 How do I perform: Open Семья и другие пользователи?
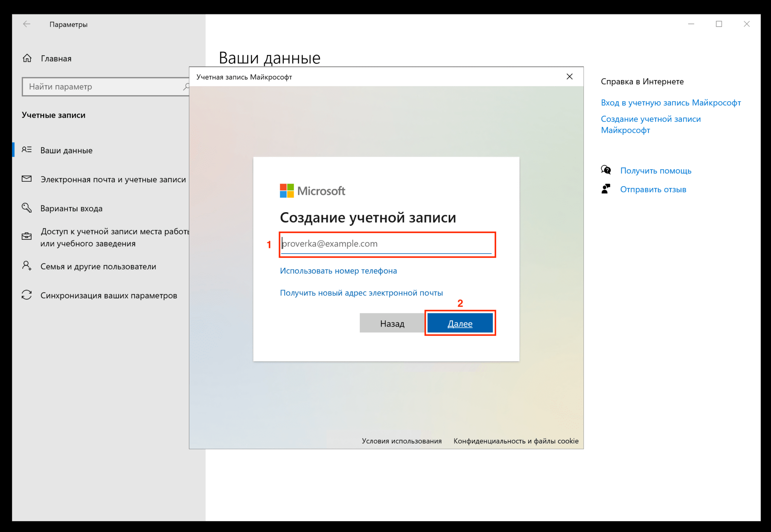pyautogui.click(x=98, y=266)
